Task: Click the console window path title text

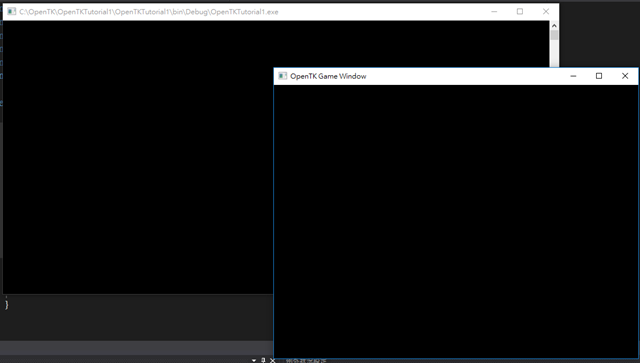Action: coord(149,12)
